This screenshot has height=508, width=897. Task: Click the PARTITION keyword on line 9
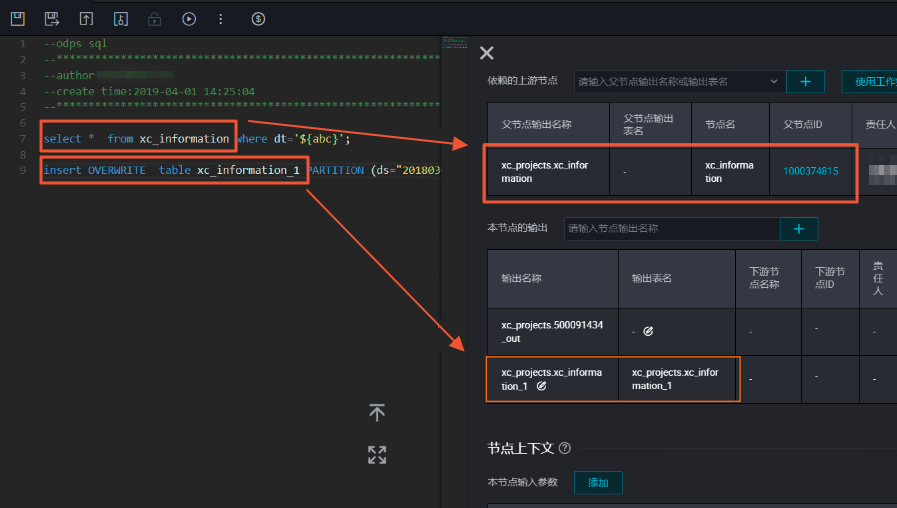coord(336,170)
